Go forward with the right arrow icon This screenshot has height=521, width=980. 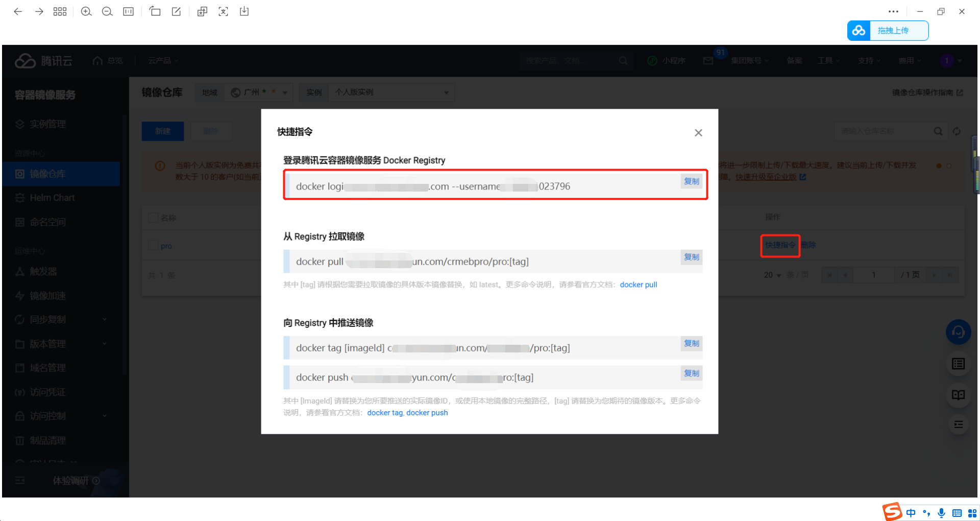pyautogui.click(x=39, y=11)
